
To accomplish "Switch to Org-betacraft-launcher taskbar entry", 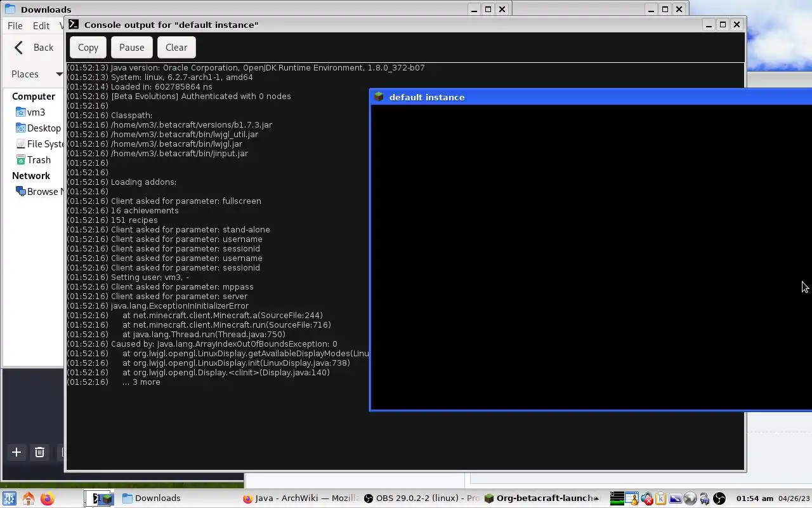I will [x=540, y=498].
